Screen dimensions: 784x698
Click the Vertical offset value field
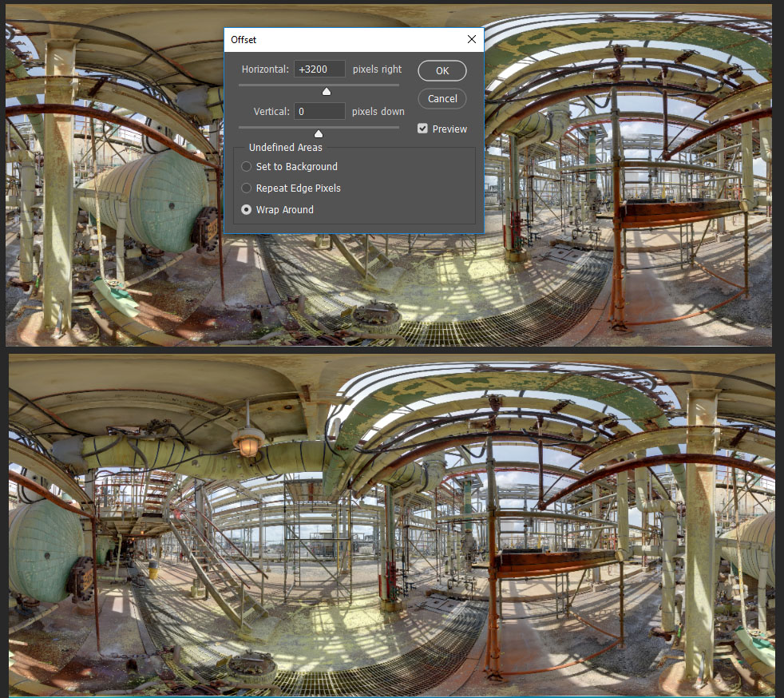pyautogui.click(x=319, y=112)
